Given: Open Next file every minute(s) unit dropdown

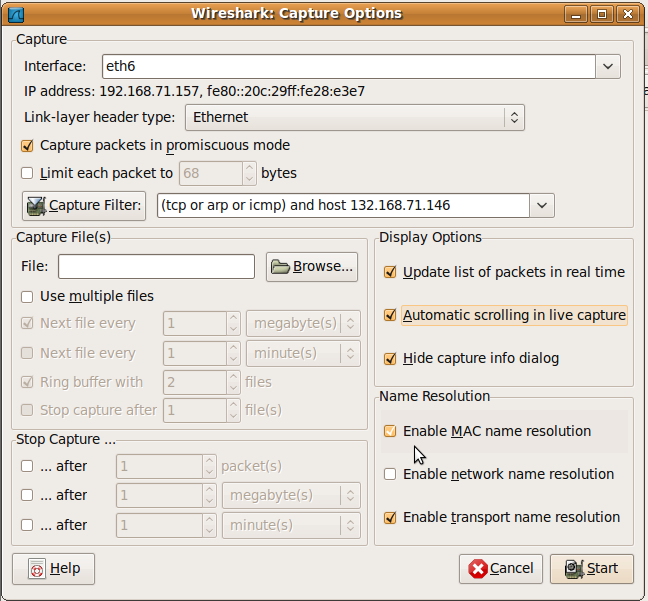Looking at the screenshot, I should point(303,353).
